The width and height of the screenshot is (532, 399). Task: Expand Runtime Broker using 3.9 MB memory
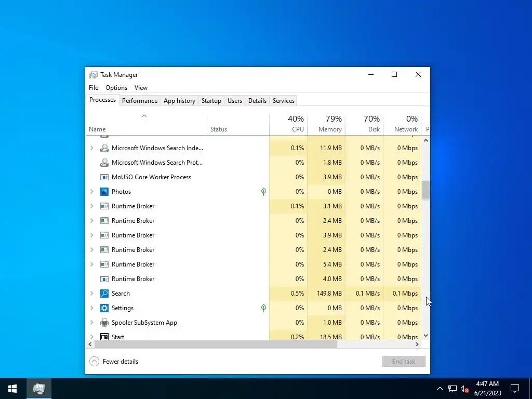[91, 235]
